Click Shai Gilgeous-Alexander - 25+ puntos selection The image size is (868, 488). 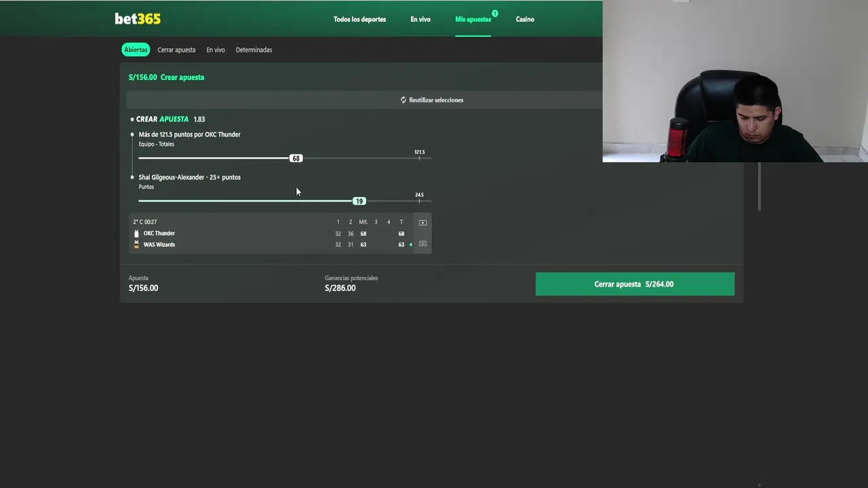[189, 177]
